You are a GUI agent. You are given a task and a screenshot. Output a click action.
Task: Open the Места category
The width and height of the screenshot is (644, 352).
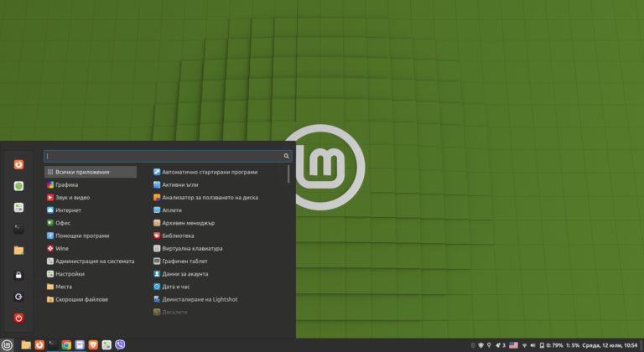point(91,287)
